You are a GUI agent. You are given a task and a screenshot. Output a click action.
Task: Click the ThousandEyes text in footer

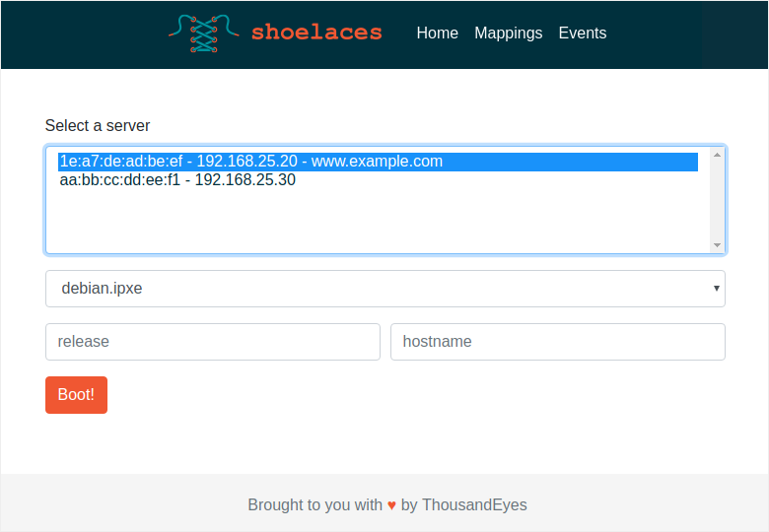474,505
